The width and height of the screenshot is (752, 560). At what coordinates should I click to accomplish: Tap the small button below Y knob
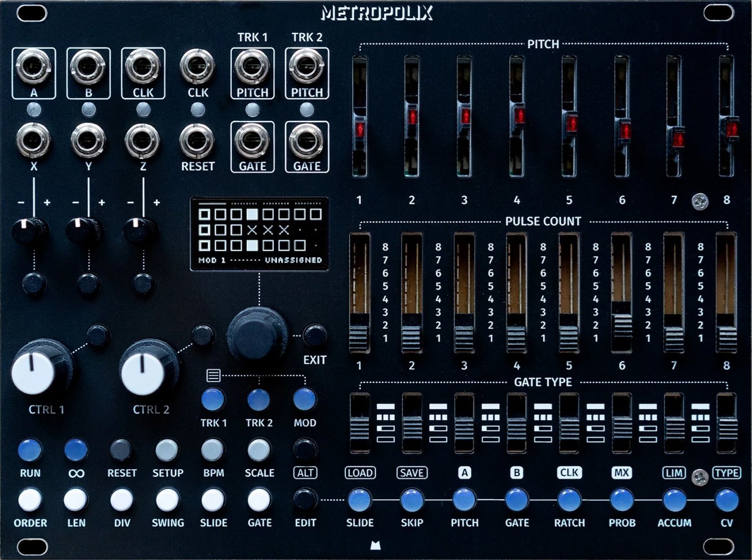(88, 283)
